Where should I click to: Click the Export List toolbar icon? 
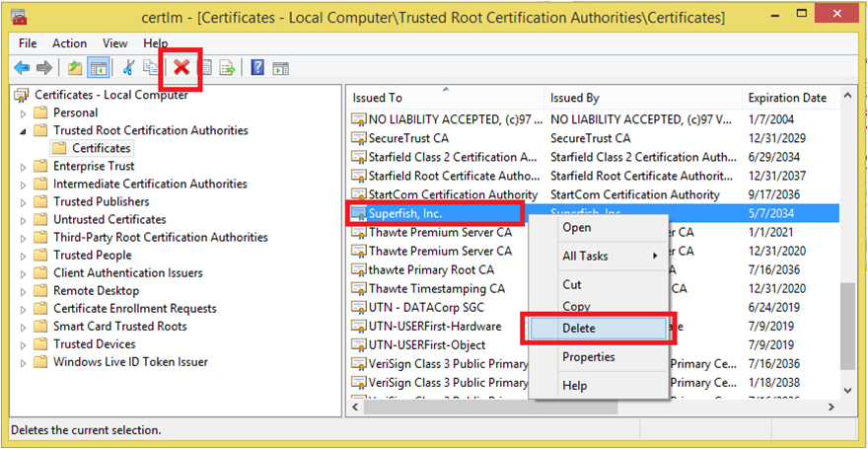227,68
